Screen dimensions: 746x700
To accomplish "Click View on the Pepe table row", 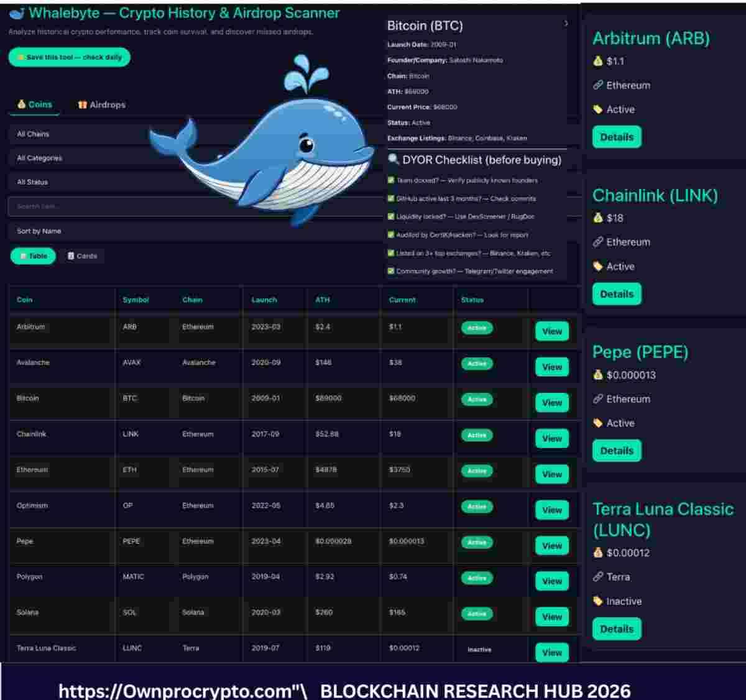I will tap(552, 546).
